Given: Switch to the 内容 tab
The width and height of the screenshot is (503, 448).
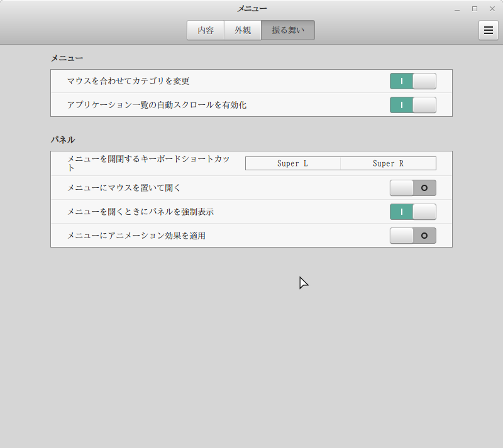Looking at the screenshot, I should pyautogui.click(x=206, y=30).
